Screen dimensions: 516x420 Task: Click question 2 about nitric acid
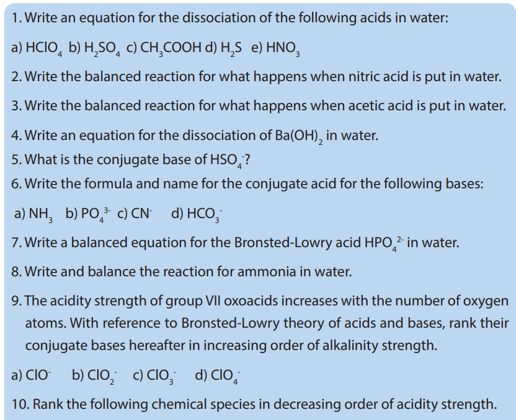point(256,77)
